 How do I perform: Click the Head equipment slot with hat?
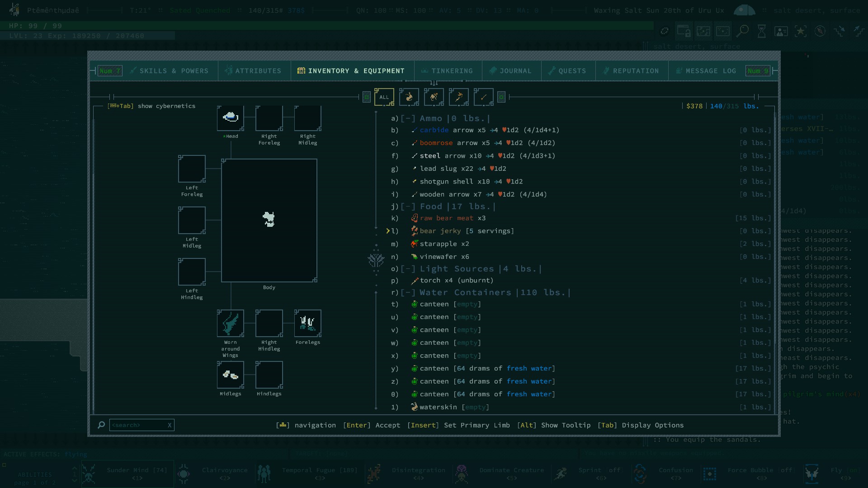(231, 118)
